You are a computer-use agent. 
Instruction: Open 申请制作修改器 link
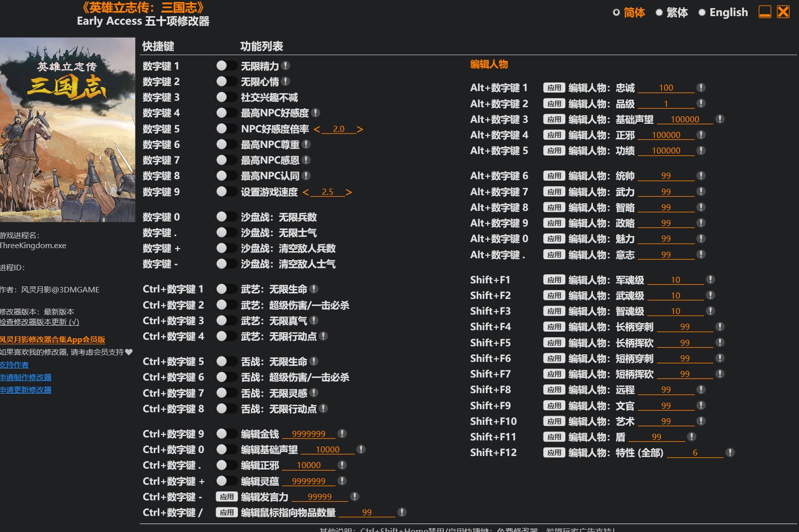coord(26,377)
